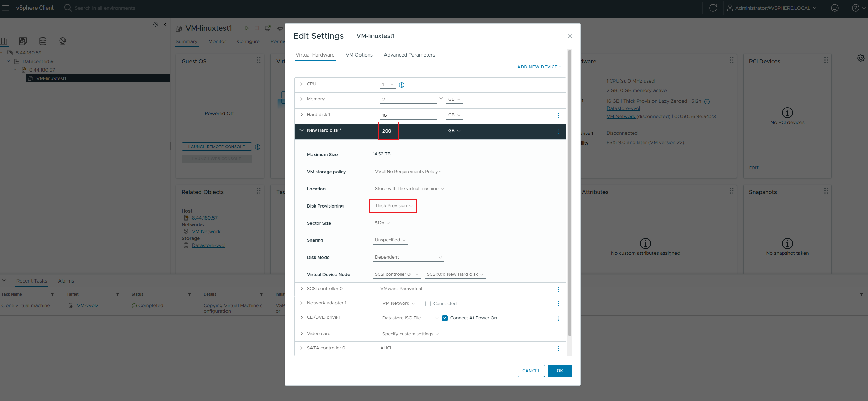The image size is (868, 401).
Task: Open New Hard disk actions menu
Action: coord(559,131)
